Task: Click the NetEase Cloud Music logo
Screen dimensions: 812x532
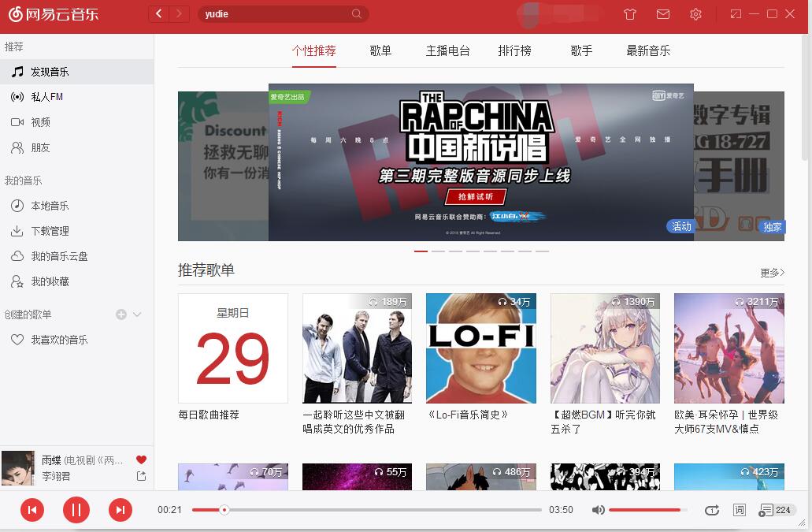Action: point(54,14)
